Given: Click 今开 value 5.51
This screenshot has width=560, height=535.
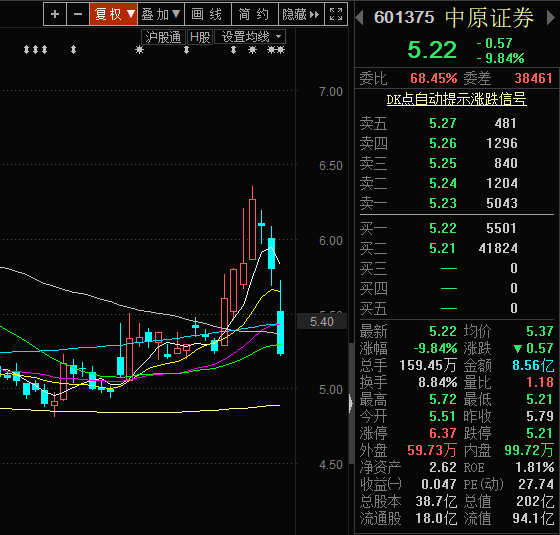Looking at the screenshot, I should click(x=443, y=416).
